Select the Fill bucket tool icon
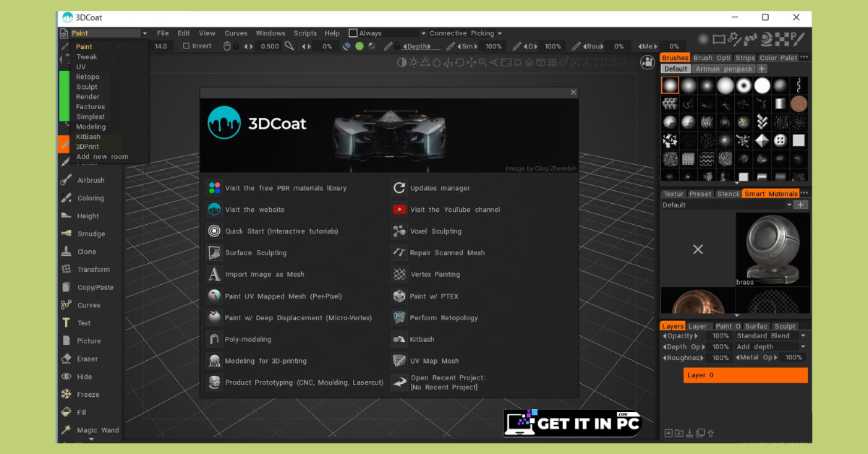 pyautogui.click(x=66, y=412)
